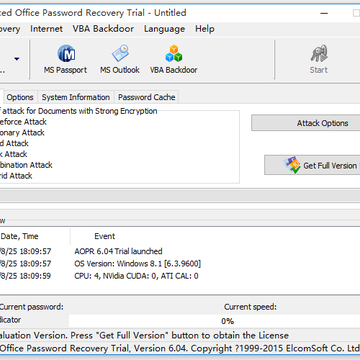
Task: Expand the toolbar dropdown arrow
Action: tap(17, 59)
